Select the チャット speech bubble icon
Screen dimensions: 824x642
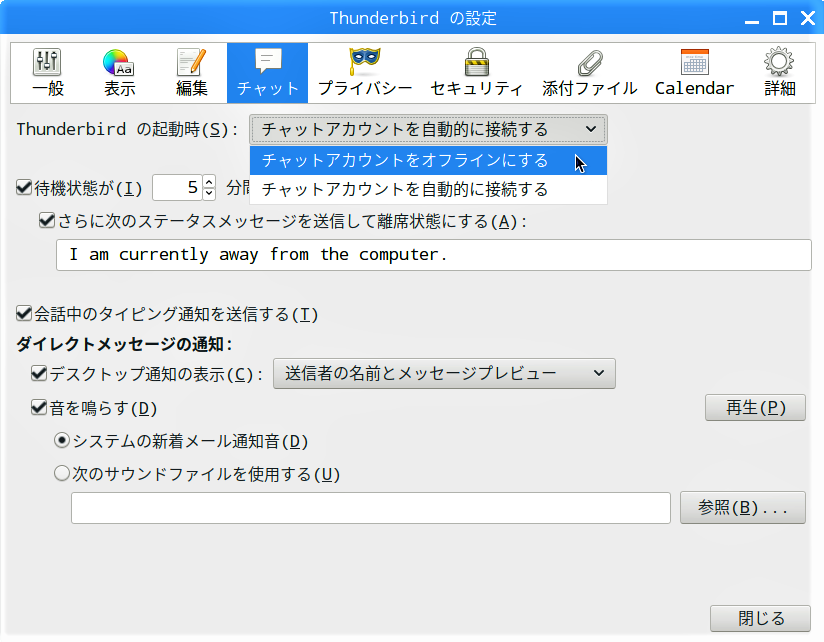tap(267, 73)
